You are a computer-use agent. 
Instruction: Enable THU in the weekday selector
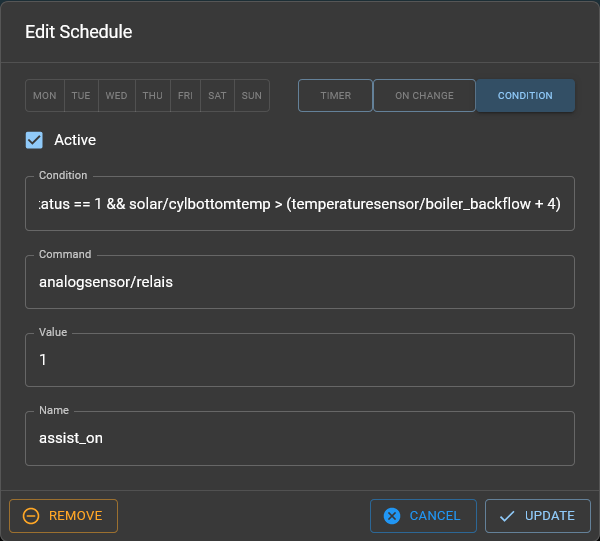click(152, 96)
